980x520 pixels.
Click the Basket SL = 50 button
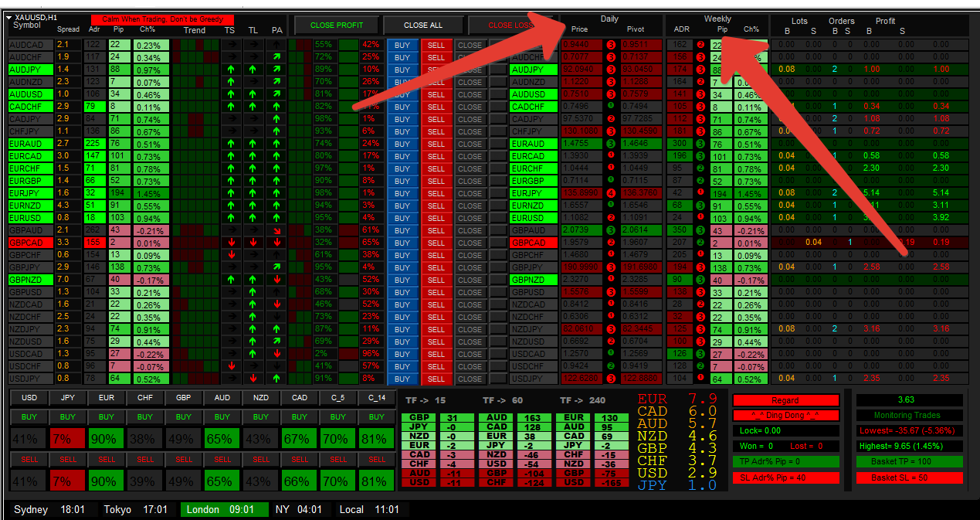(x=909, y=478)
